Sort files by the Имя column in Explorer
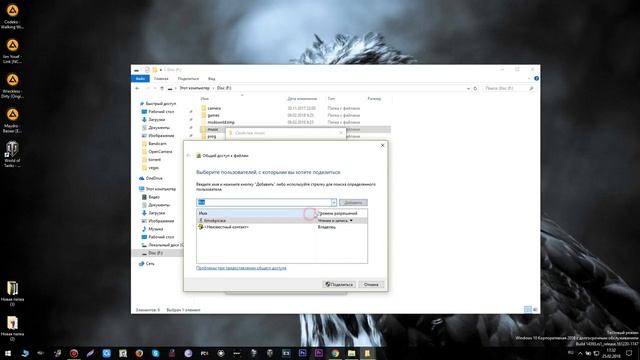This screenshot has height=360, width=640. tap(204, 99)
